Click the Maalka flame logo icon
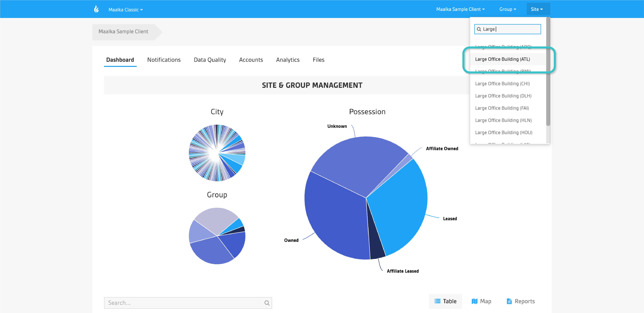Viewport: 644px width, 313px height. point(96,9)
